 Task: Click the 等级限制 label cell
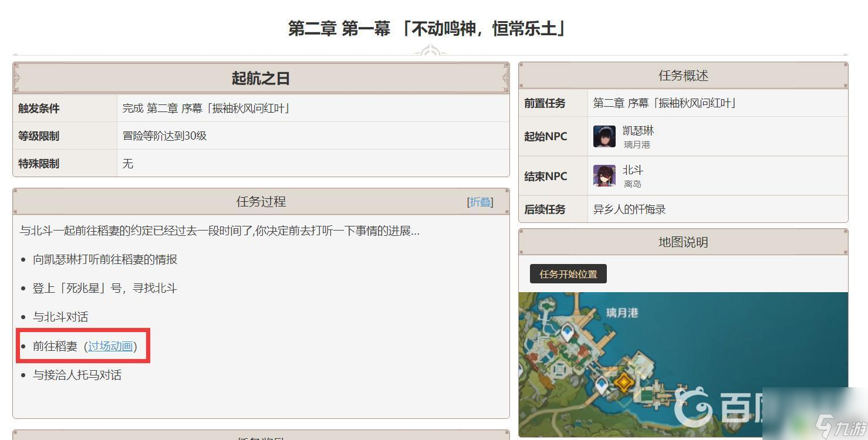65,136
